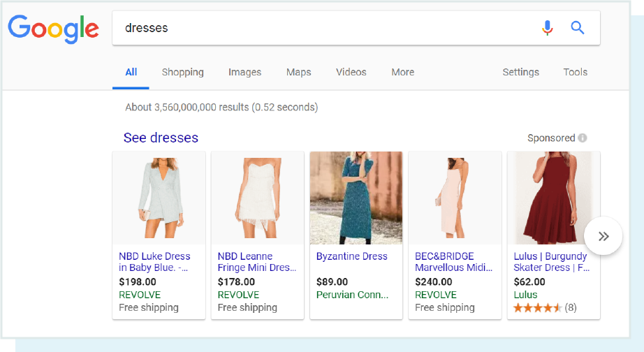
Task: Open the Tools menu
Action: [x=575, y=72]
